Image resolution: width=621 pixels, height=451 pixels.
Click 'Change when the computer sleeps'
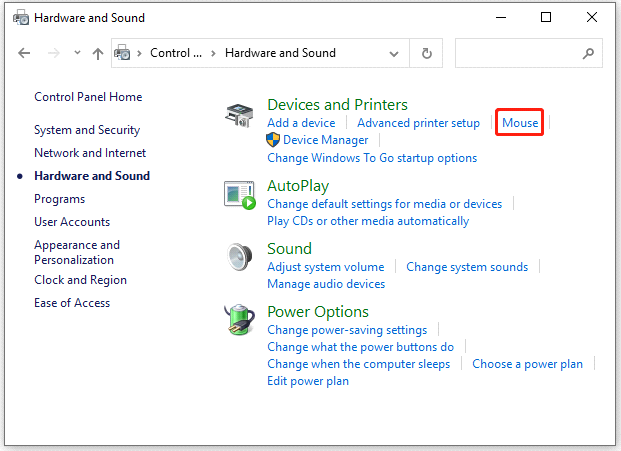click(x=358, y=364)
